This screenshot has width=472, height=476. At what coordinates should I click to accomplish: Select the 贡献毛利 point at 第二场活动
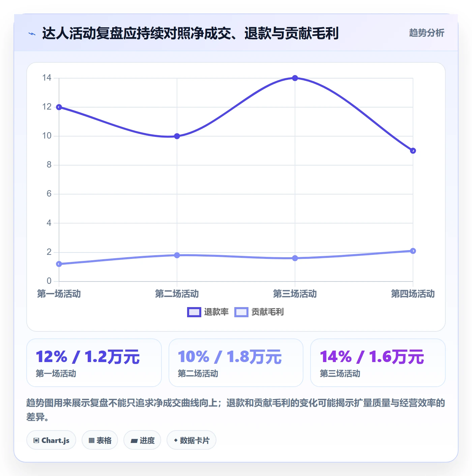[177, 255]
